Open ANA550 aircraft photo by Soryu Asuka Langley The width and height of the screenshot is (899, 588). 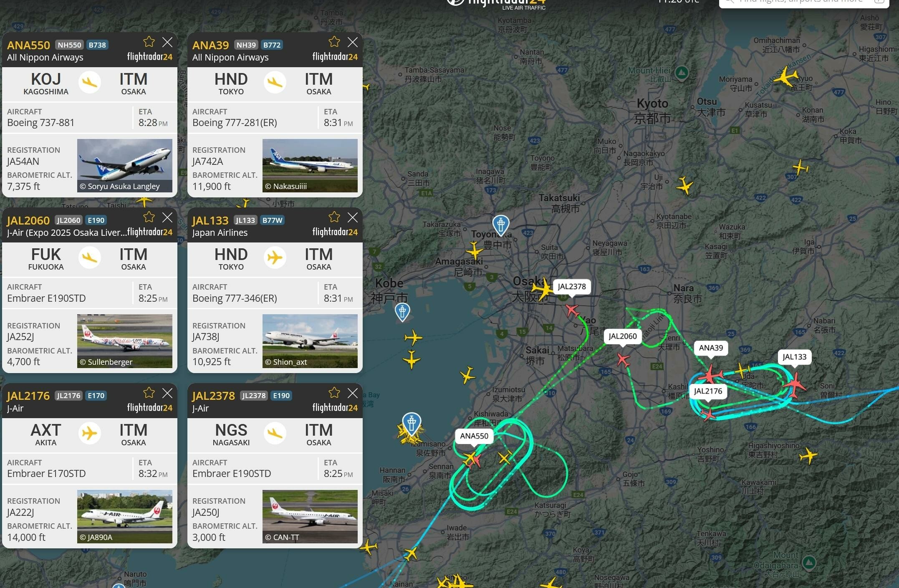(125, 166)
